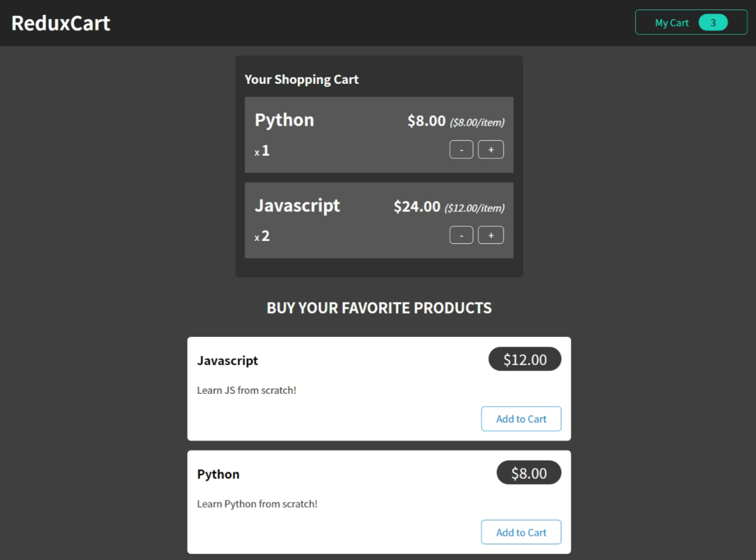Click the cart count badge showing 3
Viewport: 756px width, 560px height.
click(713, 23)
